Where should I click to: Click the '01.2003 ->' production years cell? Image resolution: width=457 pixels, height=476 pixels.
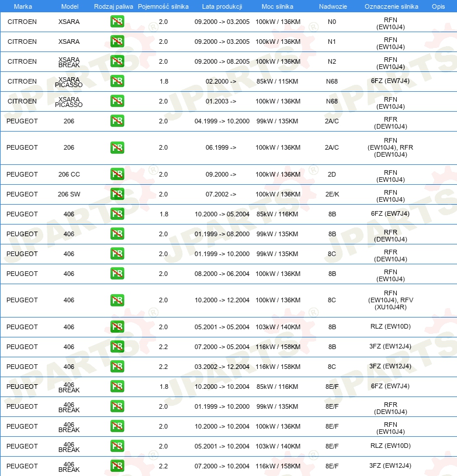[221, 101]
